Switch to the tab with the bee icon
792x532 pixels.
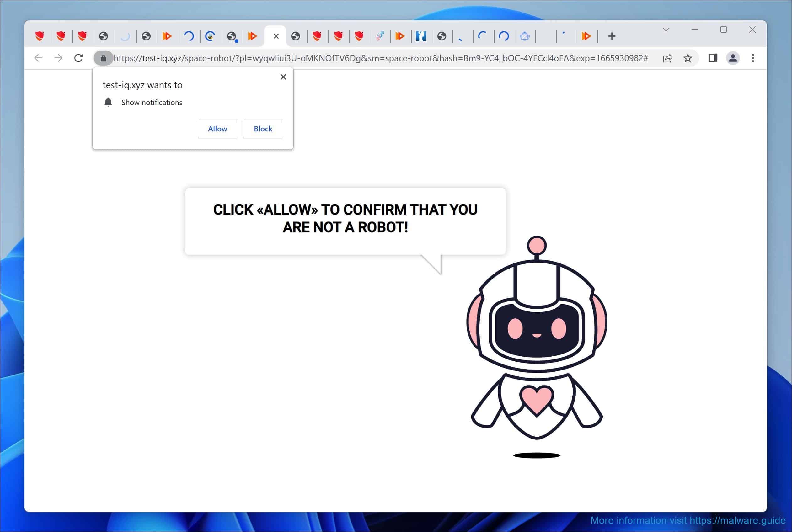210,36
